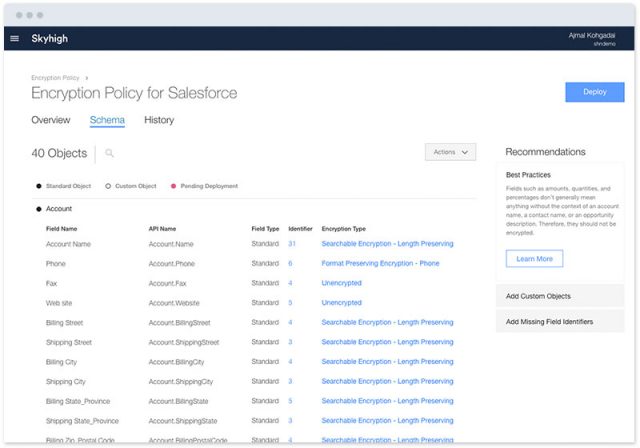Click the Best Practices heading

tap(528, 175)
